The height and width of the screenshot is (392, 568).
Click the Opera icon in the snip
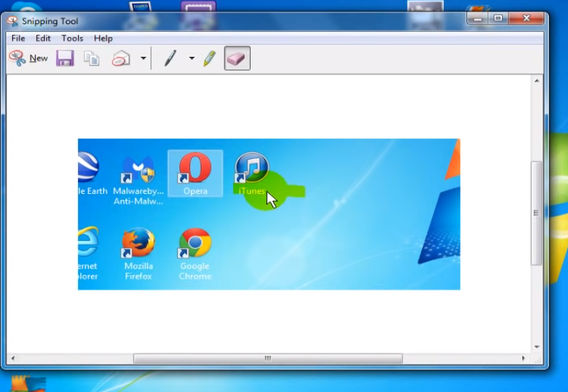click(x=195, y=168)
